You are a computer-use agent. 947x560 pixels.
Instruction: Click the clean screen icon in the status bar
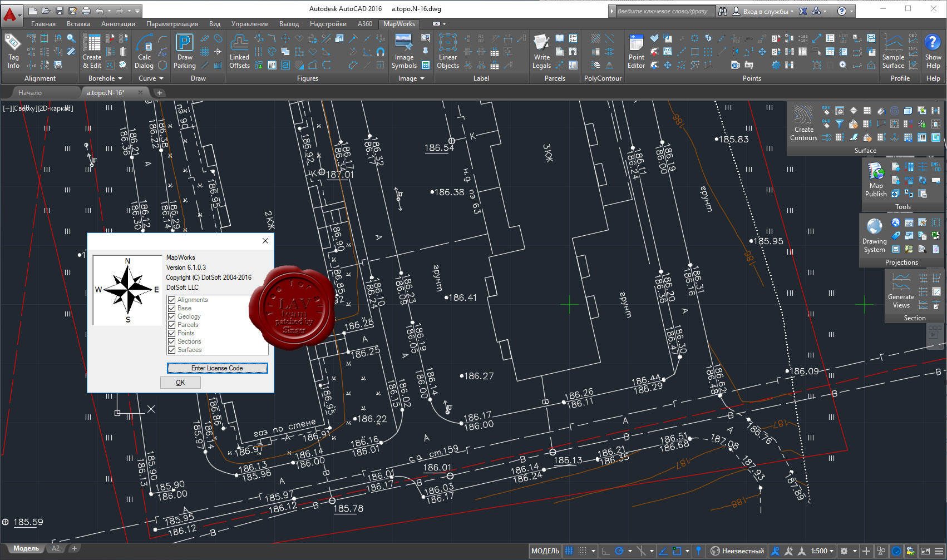pyautogui.click(x=925, y=551)
